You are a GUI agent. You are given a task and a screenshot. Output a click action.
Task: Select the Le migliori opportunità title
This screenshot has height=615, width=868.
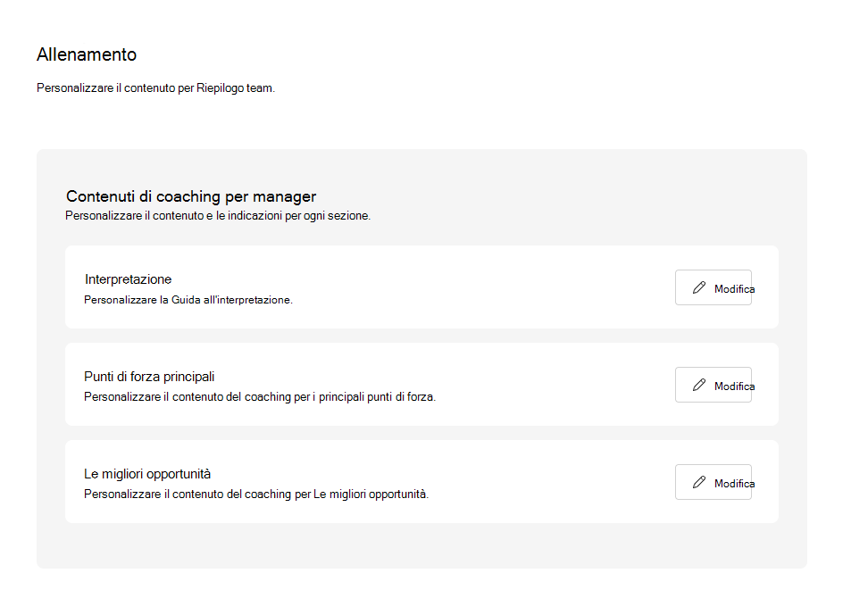(x=147, y=474)
